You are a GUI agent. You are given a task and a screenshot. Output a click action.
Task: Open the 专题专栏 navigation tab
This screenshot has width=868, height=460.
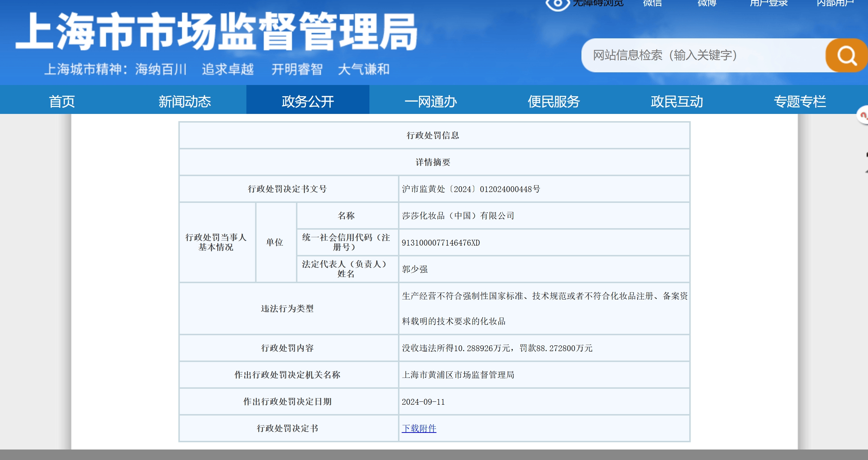(800, 101)
